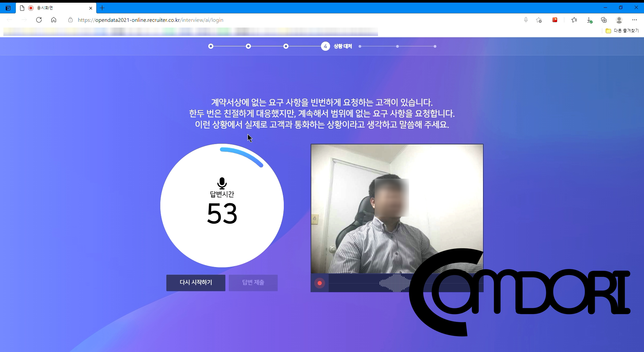Minimize the browser window

tap(605, 8)
